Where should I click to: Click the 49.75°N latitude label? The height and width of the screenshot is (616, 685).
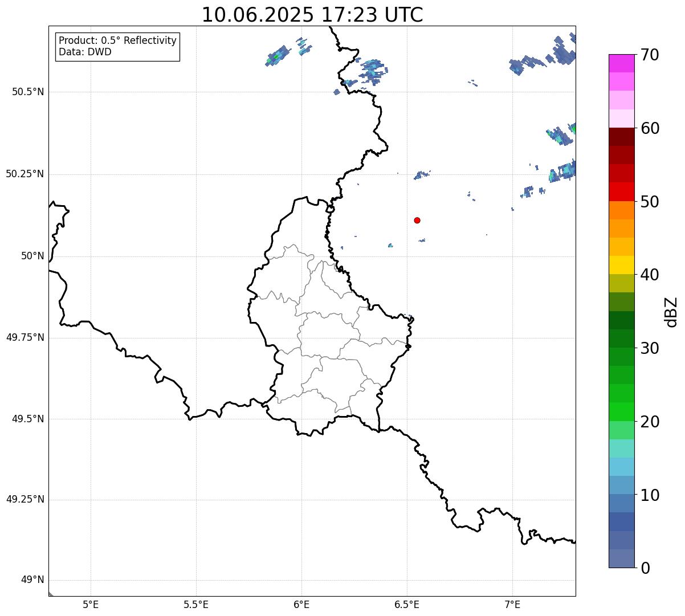click(x=25, y=337)
